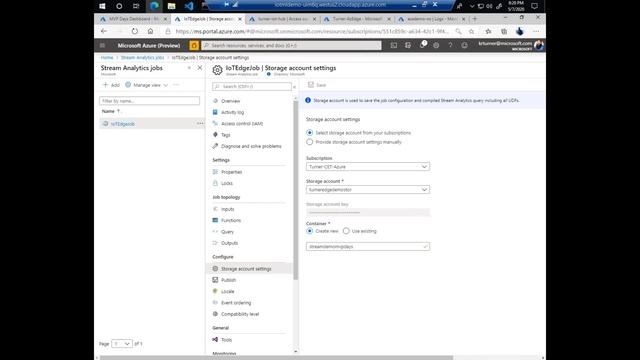This screenshot has height=360, width=640.
Task: Open Activity log in sidebar
Action: point(232,112)
